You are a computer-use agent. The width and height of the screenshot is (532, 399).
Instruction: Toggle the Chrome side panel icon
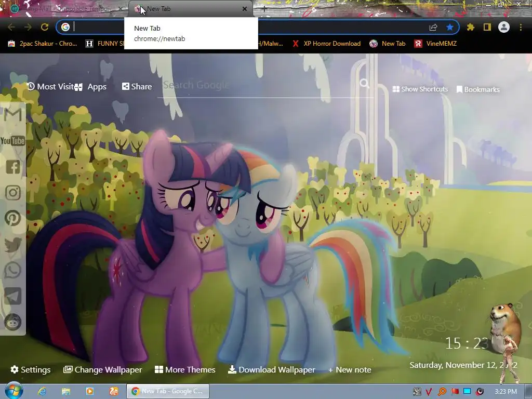[487, 27]
